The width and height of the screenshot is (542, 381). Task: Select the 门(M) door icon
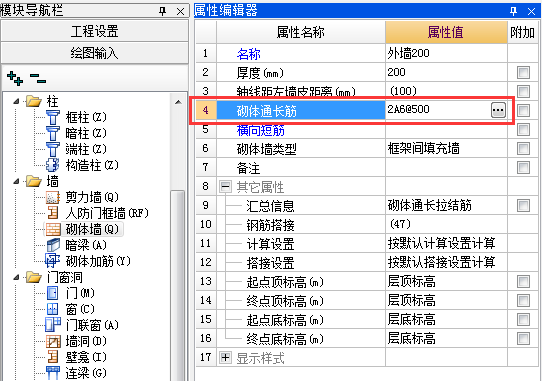pyautogui.click(x=53, y=293)
